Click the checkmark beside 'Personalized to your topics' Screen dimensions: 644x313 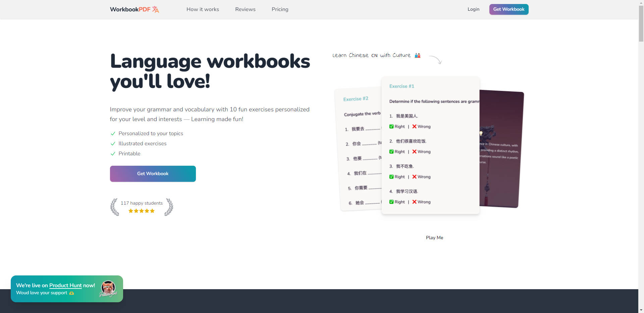113,134
